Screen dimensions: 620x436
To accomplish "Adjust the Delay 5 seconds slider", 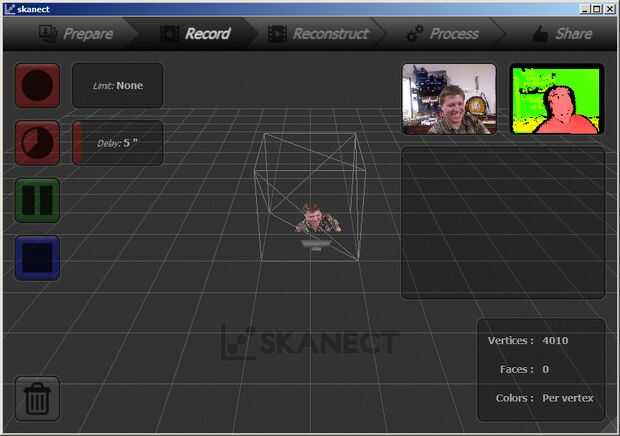I will 118,143.
